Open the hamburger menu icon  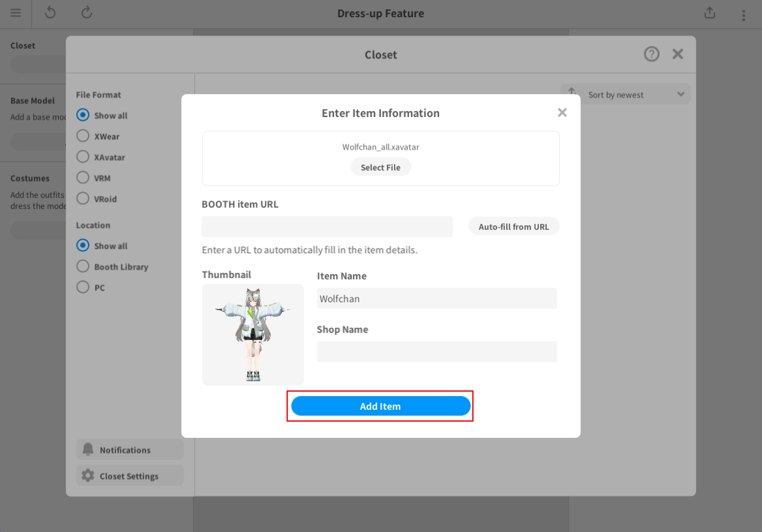(16, 13)
